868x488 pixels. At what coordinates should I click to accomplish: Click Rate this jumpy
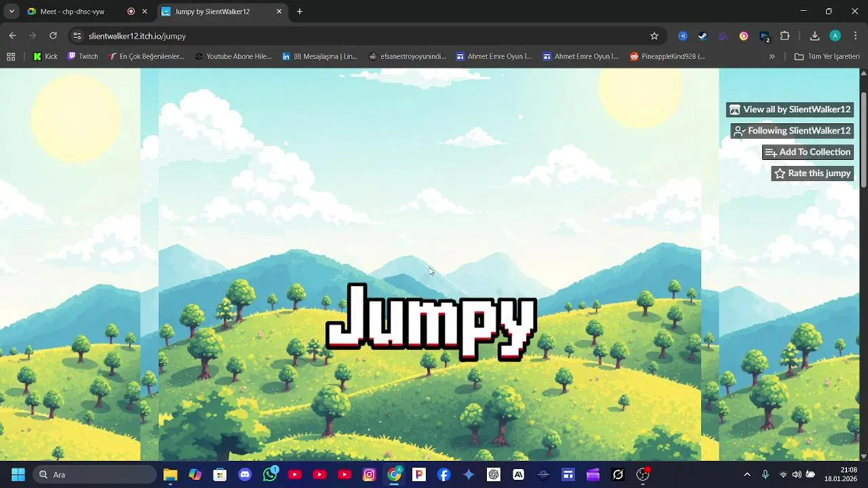[812, 174]
